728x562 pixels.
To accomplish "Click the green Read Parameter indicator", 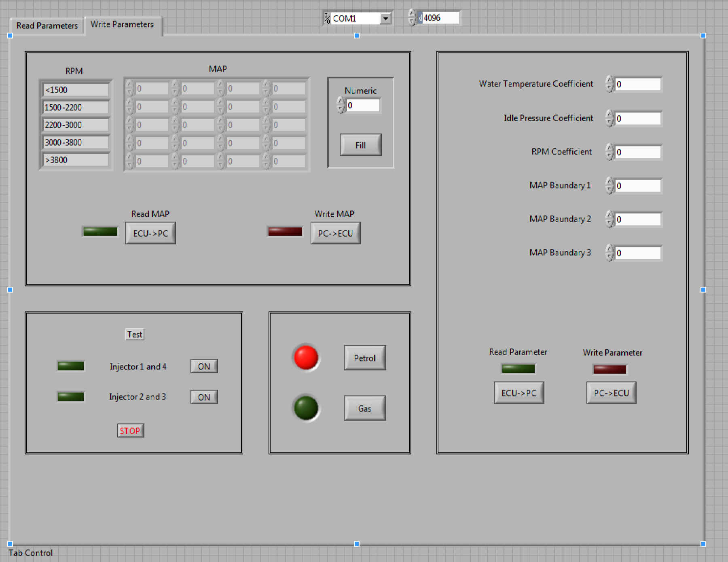I will tap(518, 369).
